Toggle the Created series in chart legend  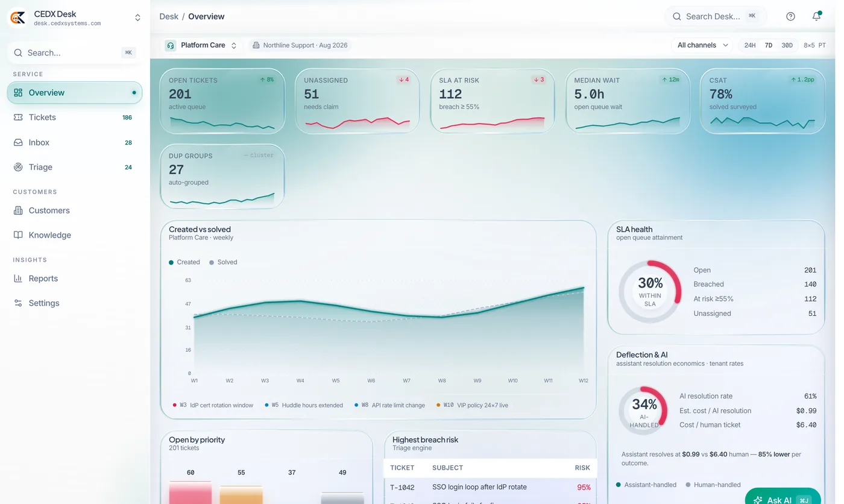(x=184, y=262)
